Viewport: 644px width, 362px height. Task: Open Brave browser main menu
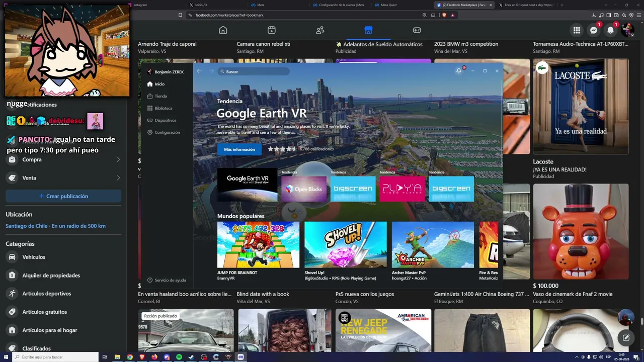click(x=639, y=15)
